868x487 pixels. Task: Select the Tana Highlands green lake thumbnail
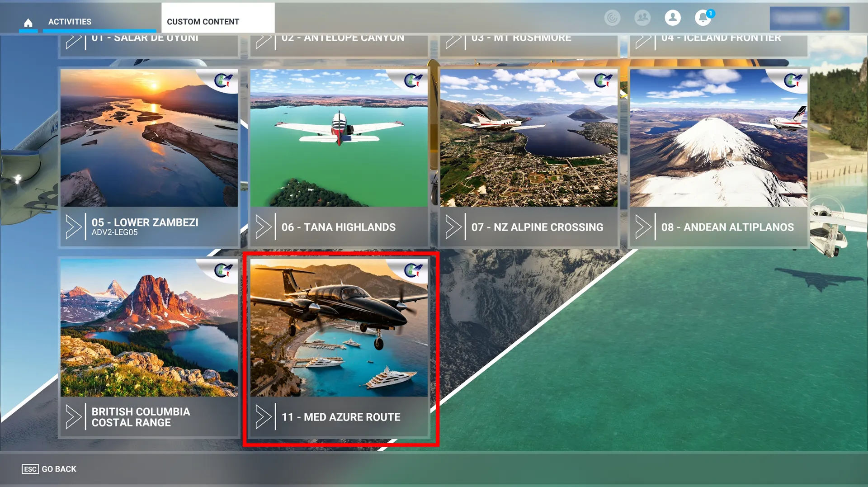click(x=339, y=138)
